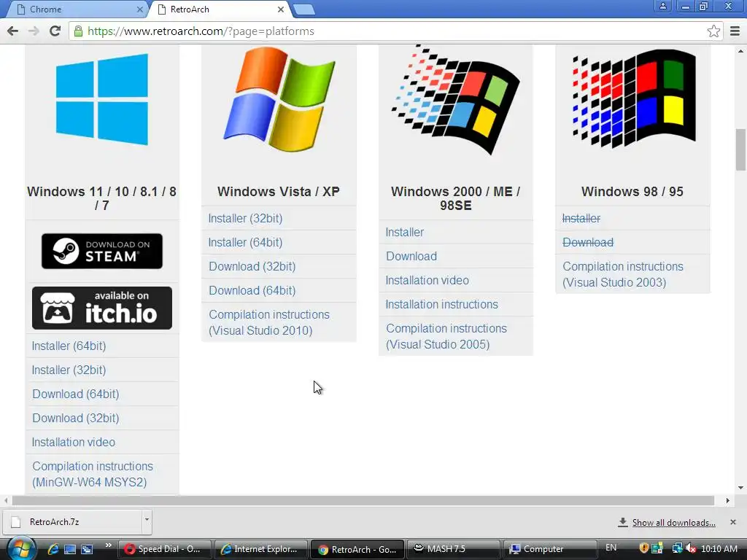The image size is (747, 560).
Task: Click Download (32bit) under Windows 11/10
Action: [76, 418]
